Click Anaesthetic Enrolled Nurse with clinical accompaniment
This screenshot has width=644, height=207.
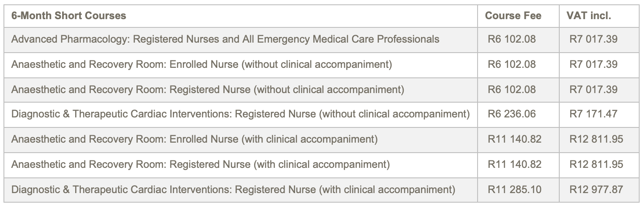click(194, 140)
